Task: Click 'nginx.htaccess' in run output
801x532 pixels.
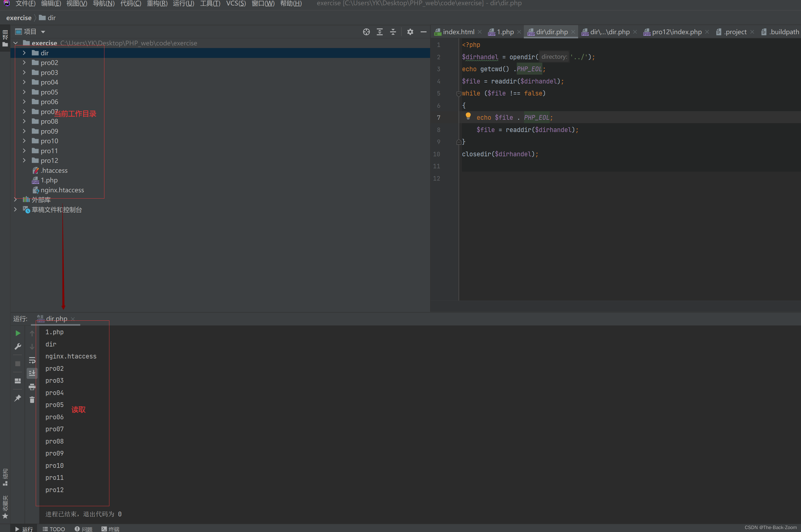Action: [x=71, y=356]
